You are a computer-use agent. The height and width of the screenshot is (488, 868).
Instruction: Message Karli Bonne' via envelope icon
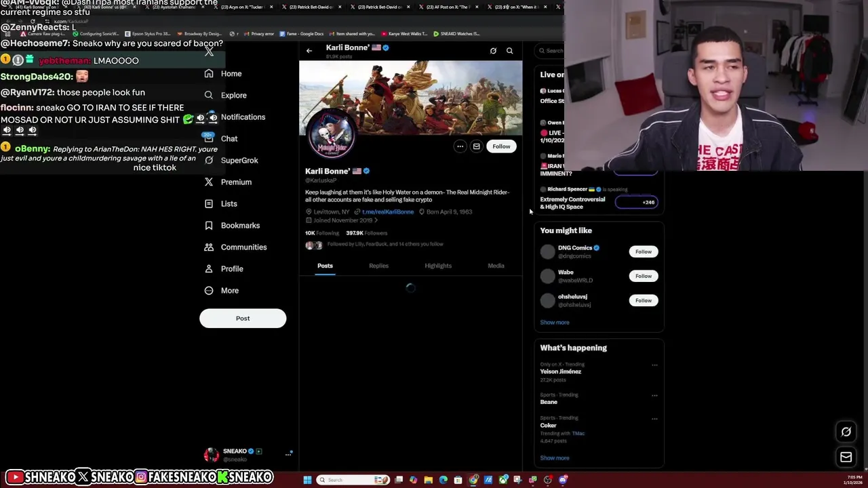[476, 146]
